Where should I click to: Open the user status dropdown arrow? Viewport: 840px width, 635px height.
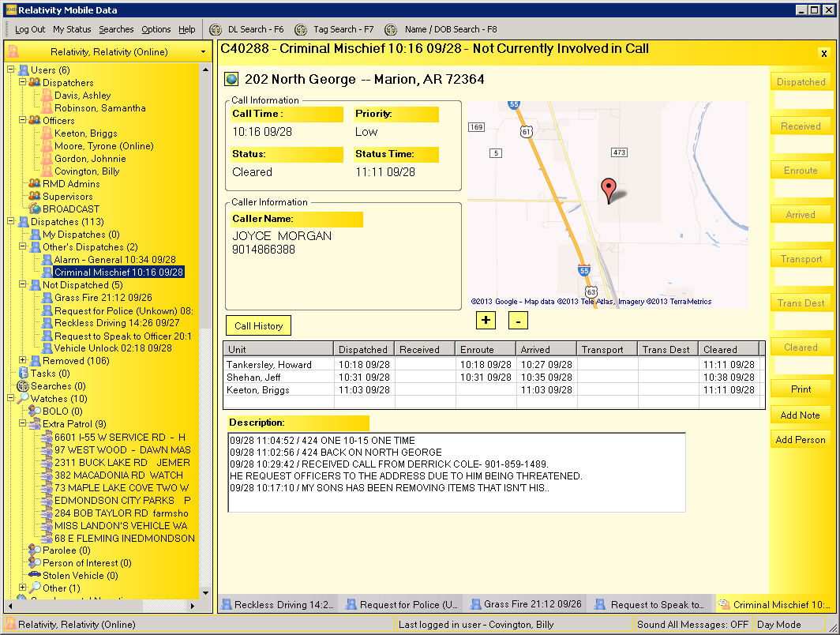[204, 52]
